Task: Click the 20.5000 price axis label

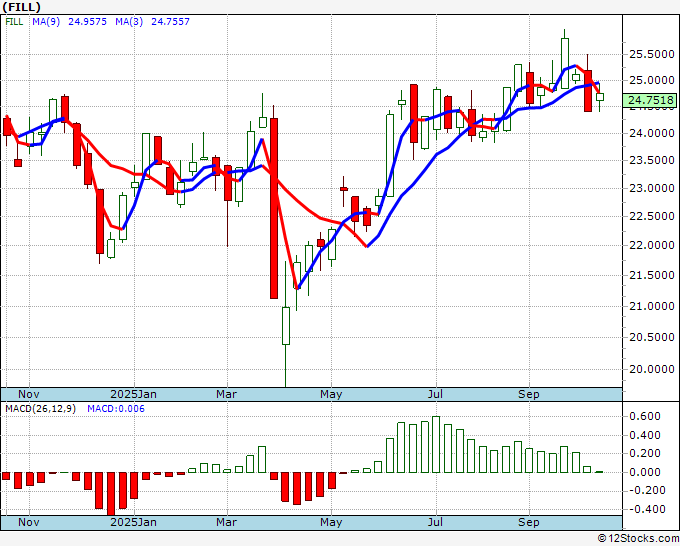Action: [652, 337]
